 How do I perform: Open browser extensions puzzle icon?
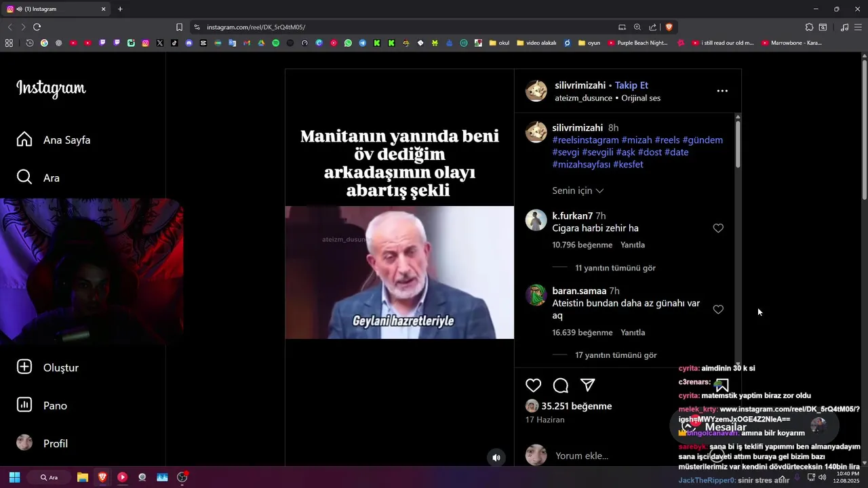click(x=809, y=27)
